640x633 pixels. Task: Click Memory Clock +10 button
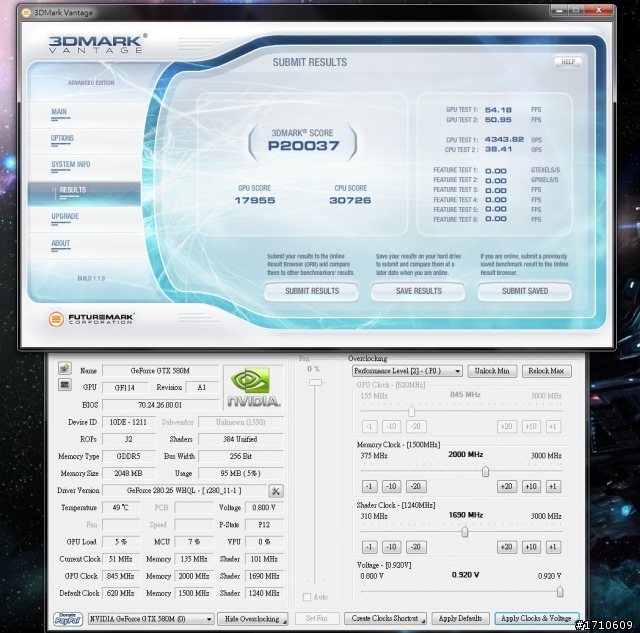click(x=531, y=486)
